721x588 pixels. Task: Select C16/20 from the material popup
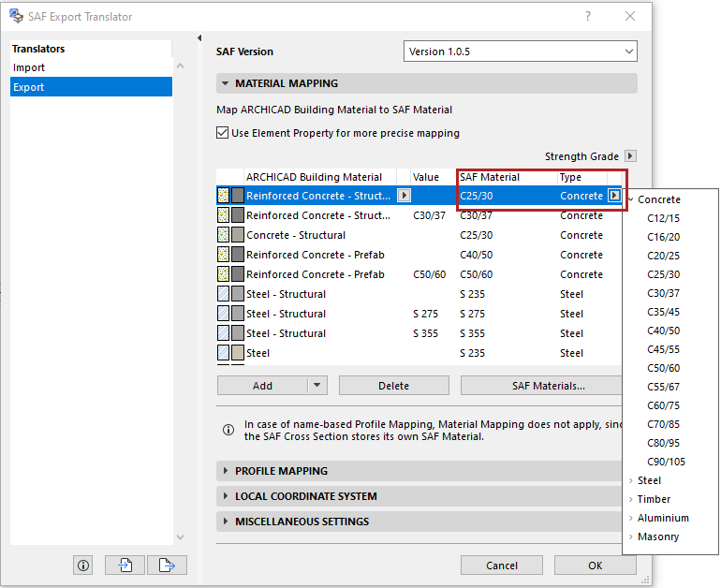[x=663, y=237]
